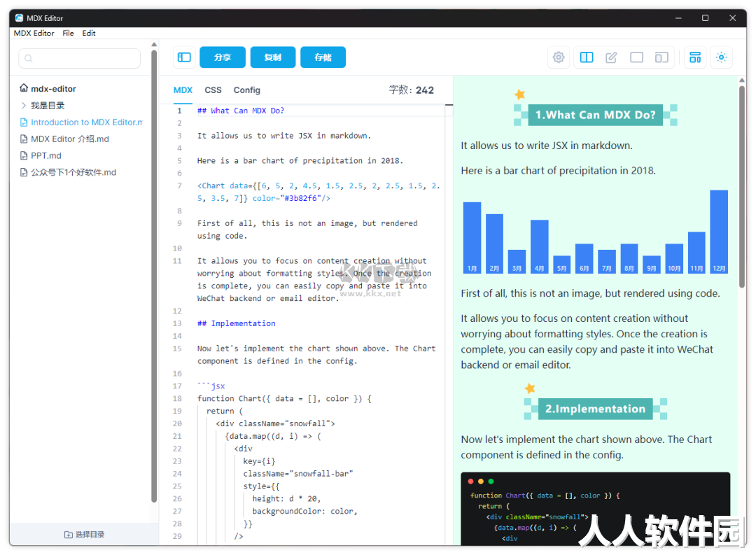Select side-panel preview layout icon
Viewport: 756px width, 555px height.
tap(661, 57)
